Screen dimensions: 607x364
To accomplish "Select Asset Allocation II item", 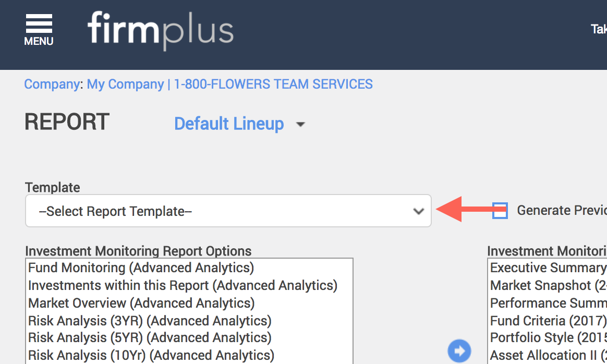I will pyautogui.click(x=548, y=355).
